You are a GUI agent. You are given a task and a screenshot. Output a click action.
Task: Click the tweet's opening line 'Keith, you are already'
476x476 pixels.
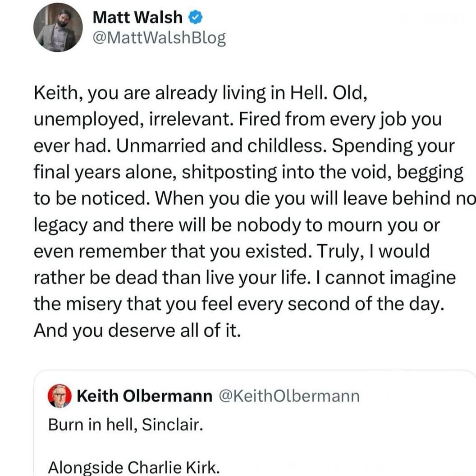[x=125, y=92]
